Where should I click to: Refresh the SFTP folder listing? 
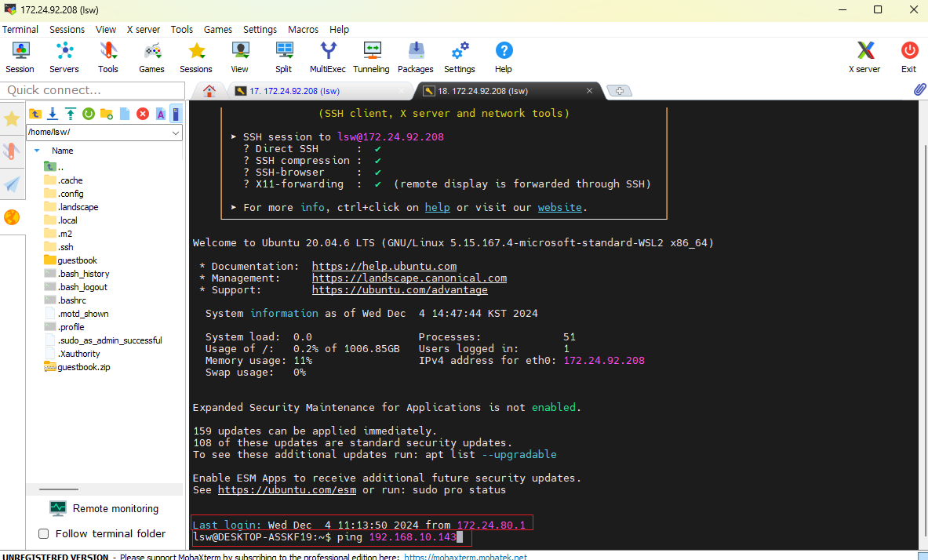[88, 114]
